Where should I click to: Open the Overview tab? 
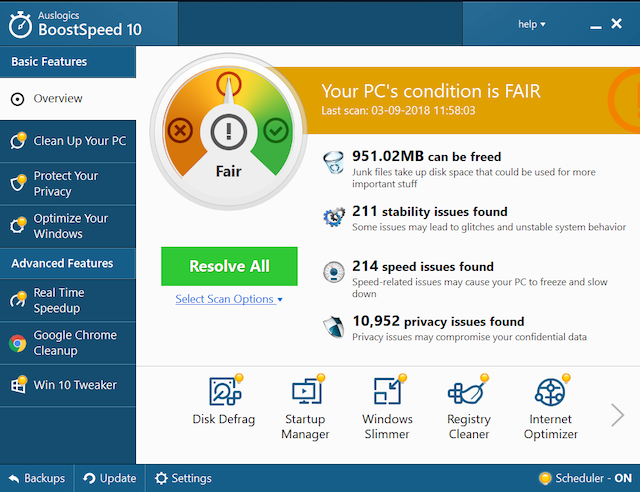click(x=68, y=99)
